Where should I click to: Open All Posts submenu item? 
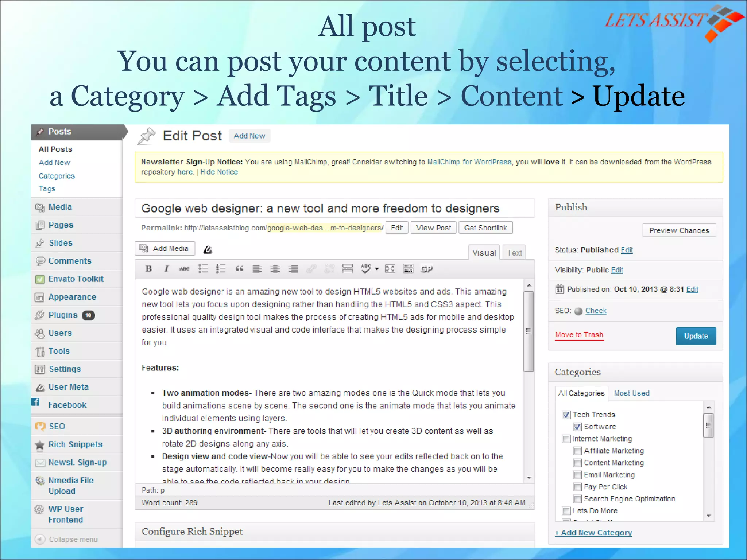tap(55, 149)
